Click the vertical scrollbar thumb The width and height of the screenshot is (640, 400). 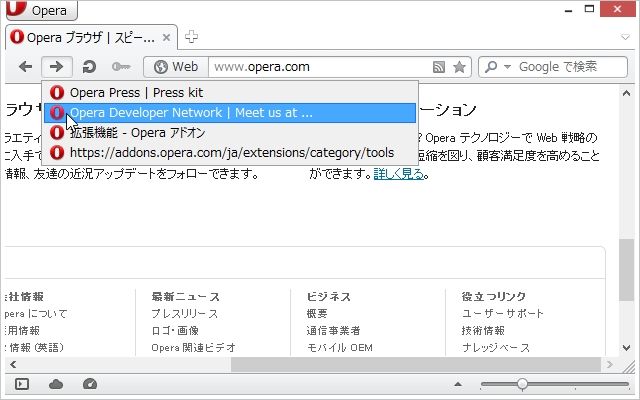coord(627,270)
